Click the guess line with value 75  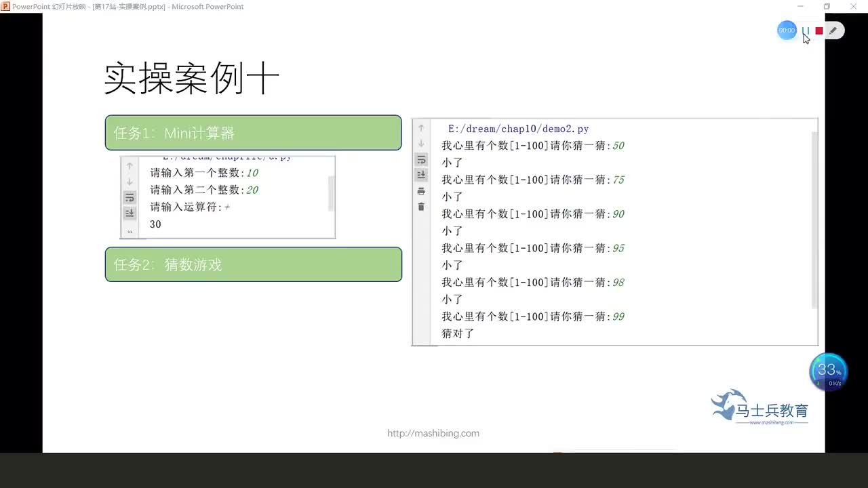tap(533, 180)
